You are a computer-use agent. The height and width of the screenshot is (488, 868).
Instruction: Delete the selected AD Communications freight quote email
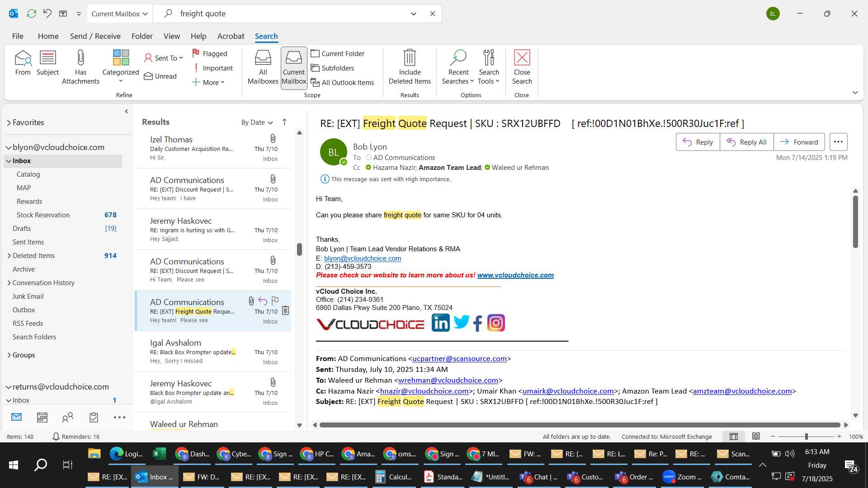pos(285,310)
